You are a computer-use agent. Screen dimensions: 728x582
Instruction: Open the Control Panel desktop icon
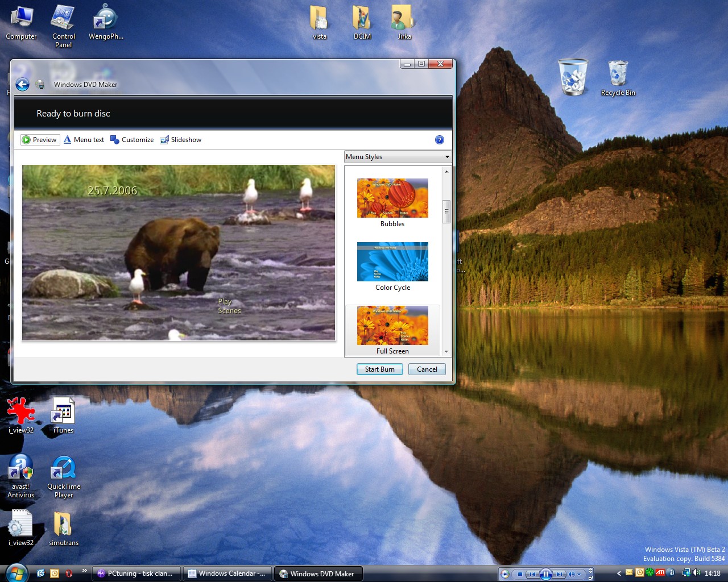click(x=63, y=26)
